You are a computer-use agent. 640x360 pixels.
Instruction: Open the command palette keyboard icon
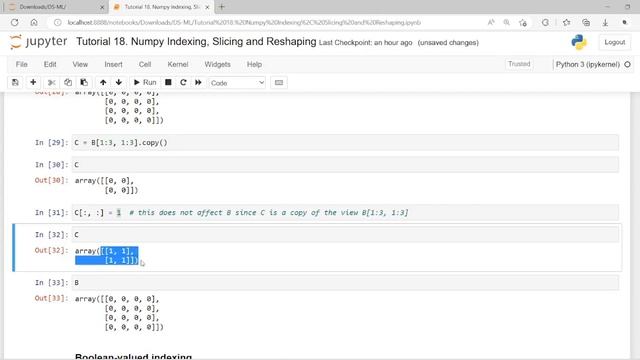tap(279, 82)
